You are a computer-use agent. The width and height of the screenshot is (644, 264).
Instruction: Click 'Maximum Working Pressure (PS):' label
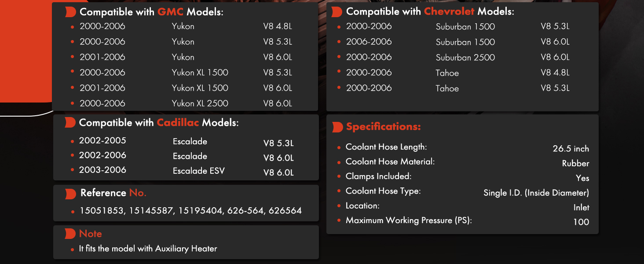click(409, 220)
